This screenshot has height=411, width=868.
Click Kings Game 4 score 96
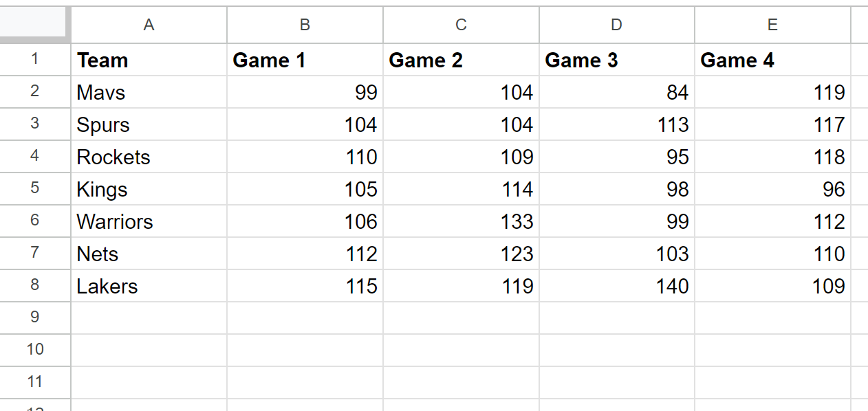pos(772,189)
